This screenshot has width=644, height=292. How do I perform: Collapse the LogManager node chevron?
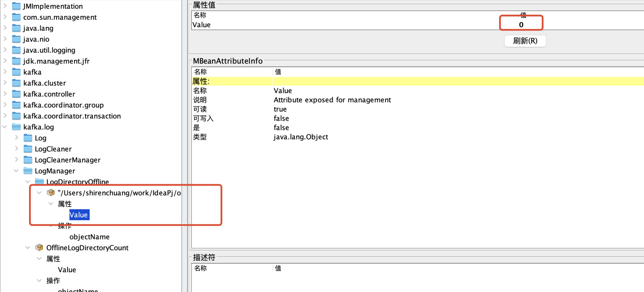point(16,171)
